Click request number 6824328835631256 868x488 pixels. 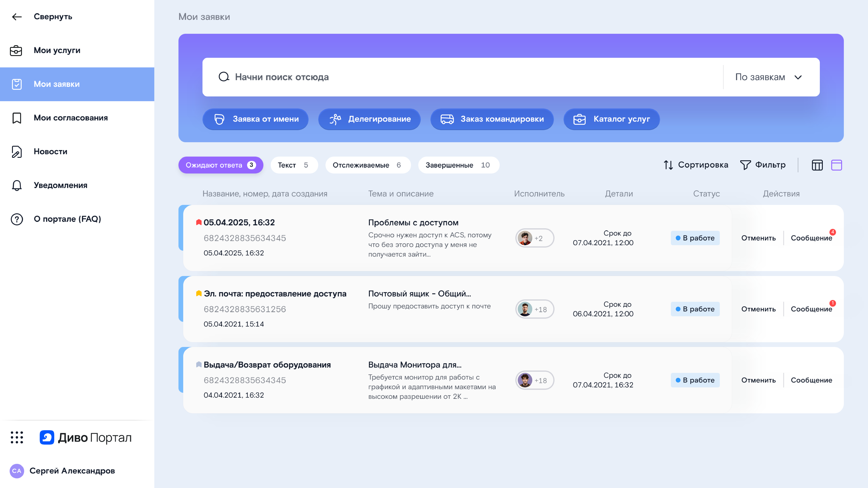[245, 309]
